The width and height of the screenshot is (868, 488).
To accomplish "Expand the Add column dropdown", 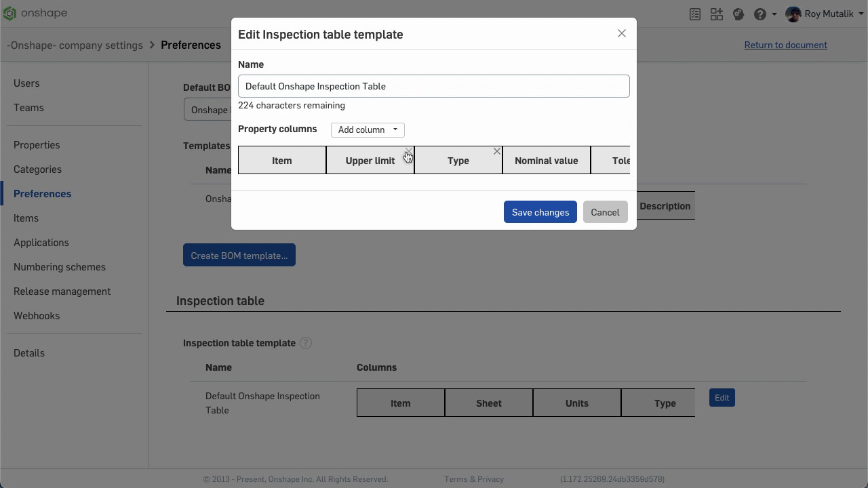I will click(x=368, y=130).
